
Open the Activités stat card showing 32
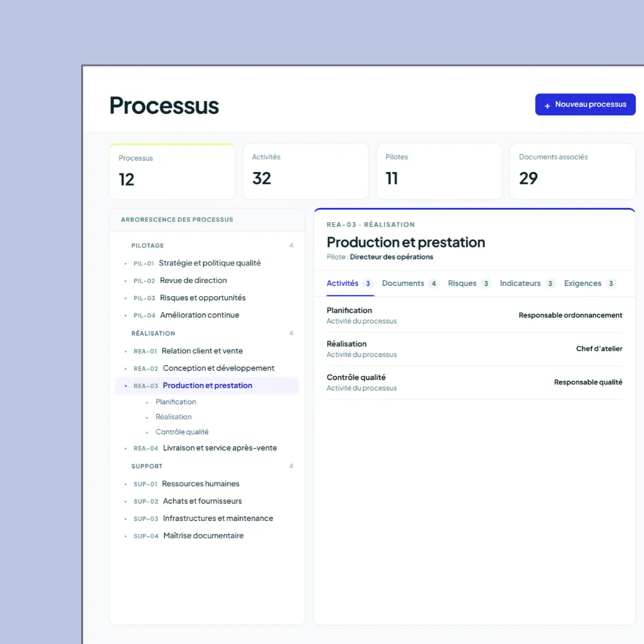(x=305, y=171)
